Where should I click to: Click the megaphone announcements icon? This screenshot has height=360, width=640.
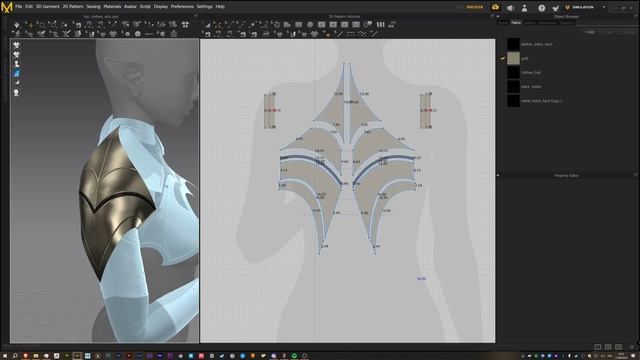(510, 8)
